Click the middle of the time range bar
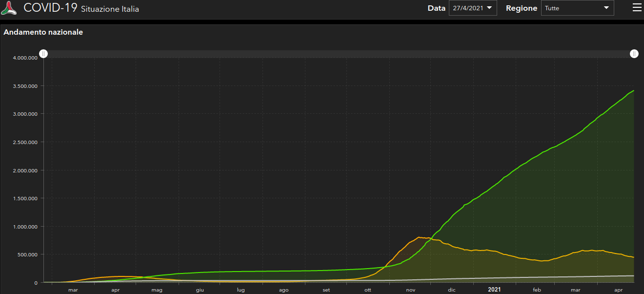Screen dimensions: 644x294 click(339, 54)
